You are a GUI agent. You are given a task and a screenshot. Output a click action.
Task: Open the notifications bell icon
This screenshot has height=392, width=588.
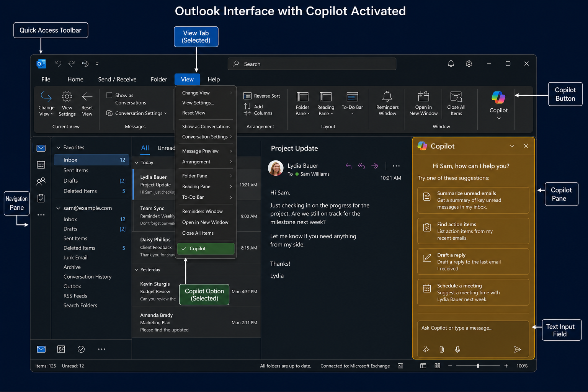451,64
